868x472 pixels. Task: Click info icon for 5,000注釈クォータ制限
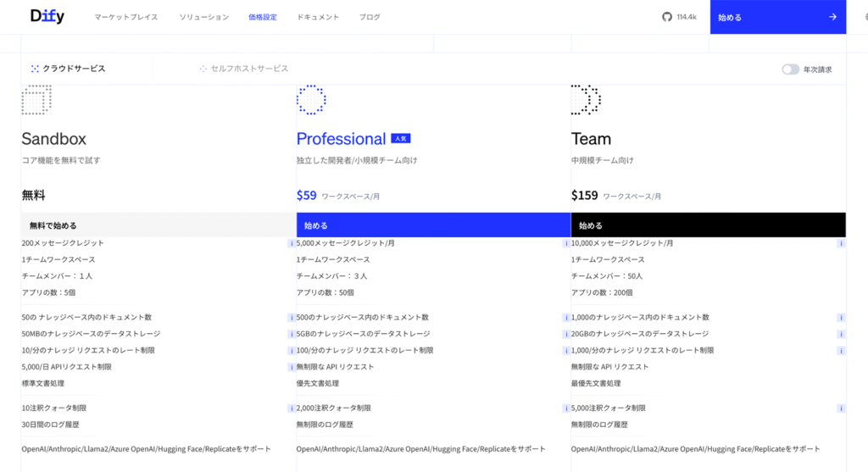(x=841, y=408)
